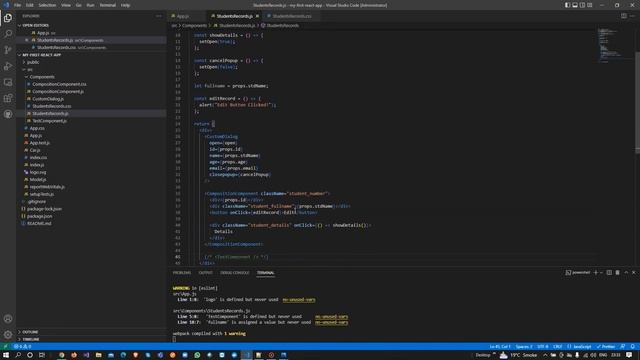The height and width of the screenshot is (360, 640).
Task: Open Windows action center notifications
Action: pos(629,355)
